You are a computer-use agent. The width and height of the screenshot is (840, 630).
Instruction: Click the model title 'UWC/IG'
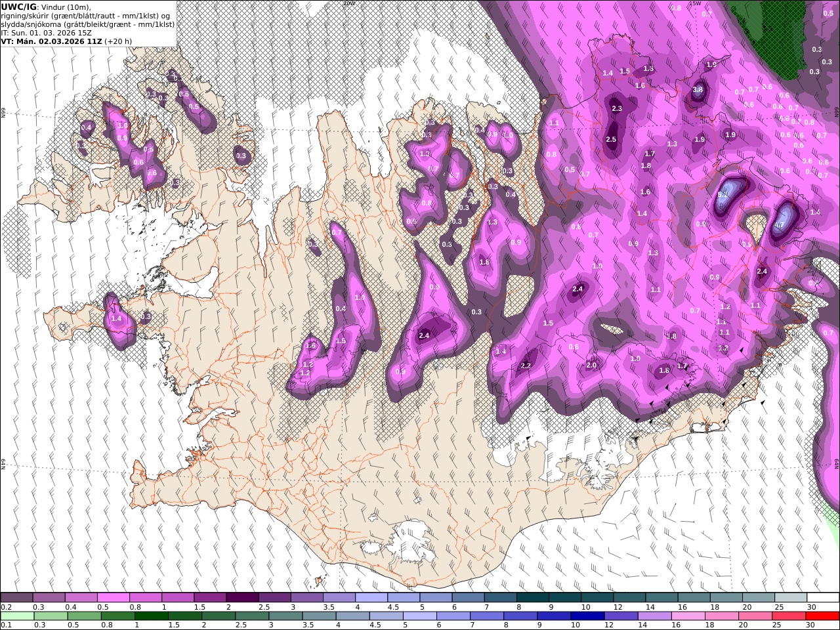coord(18,7)
